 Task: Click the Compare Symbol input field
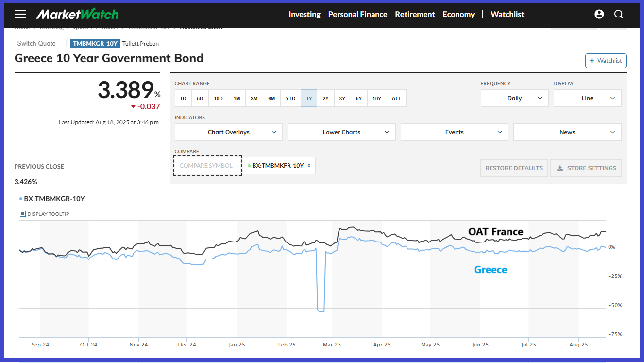tap(207, 166)
